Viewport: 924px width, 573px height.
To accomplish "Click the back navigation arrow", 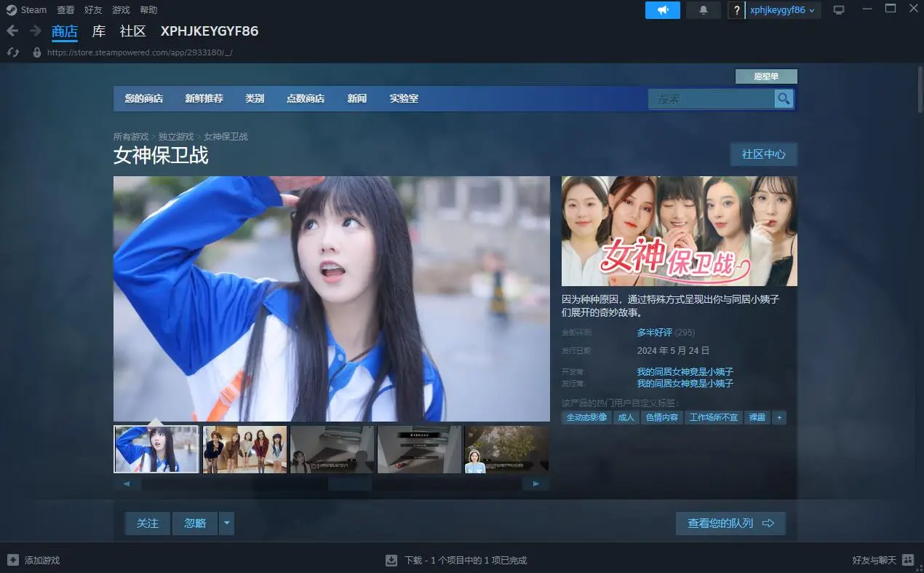I will pyautogui.click(x=12, y=31).
